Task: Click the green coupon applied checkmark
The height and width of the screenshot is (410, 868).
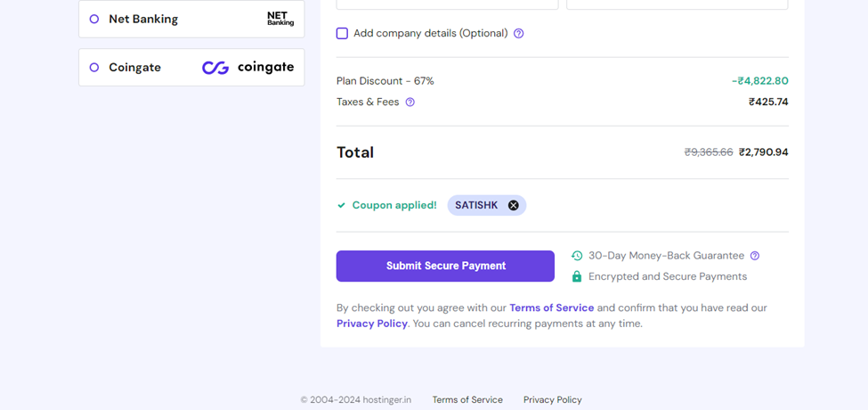Action: pyautogui.click(x=342, y=206)
